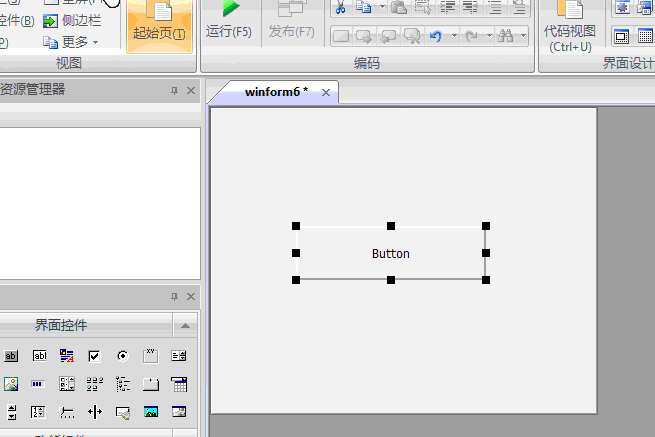Select the combo box control icon
The height and width of the screenshot is (437, 655).
(179, 356)
